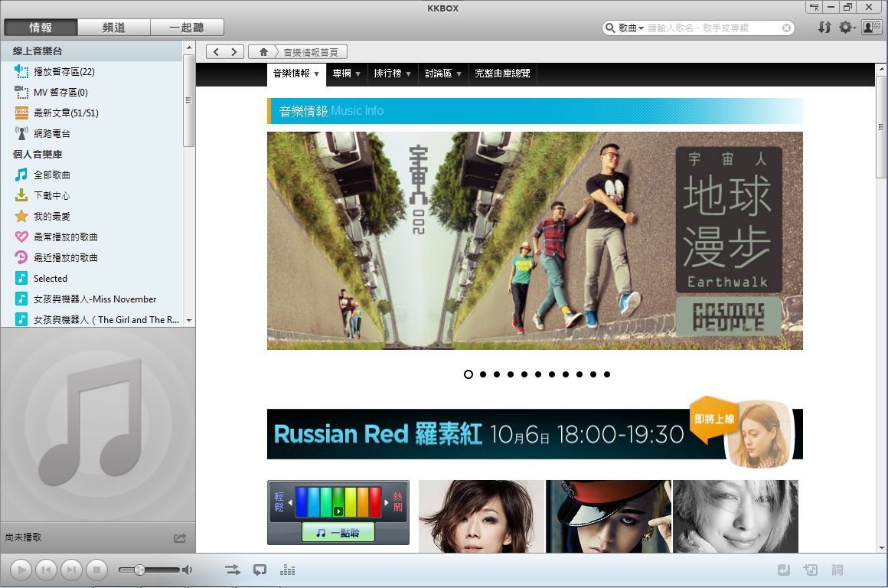Switch to mini player mode icon

(814, 8)
